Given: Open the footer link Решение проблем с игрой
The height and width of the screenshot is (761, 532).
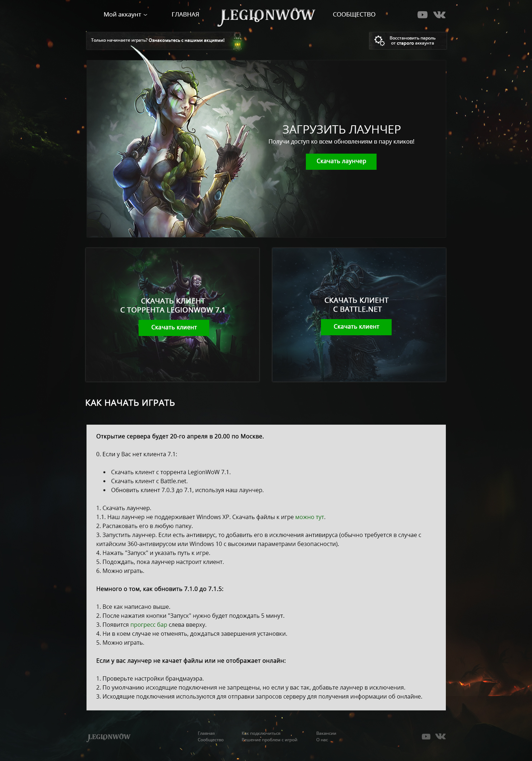Looking at the screenshot, I should (269, 740).
